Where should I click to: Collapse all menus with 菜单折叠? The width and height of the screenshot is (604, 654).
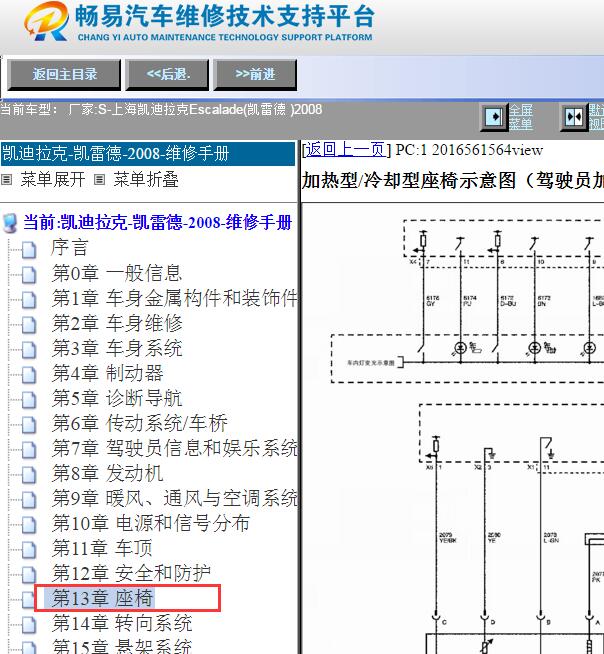(146, 180)
